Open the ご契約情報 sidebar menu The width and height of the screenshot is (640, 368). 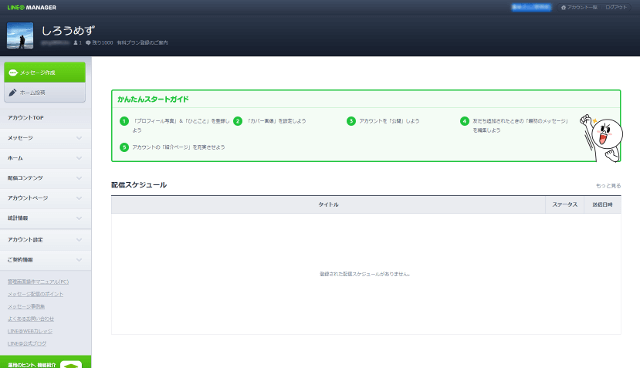46,260
